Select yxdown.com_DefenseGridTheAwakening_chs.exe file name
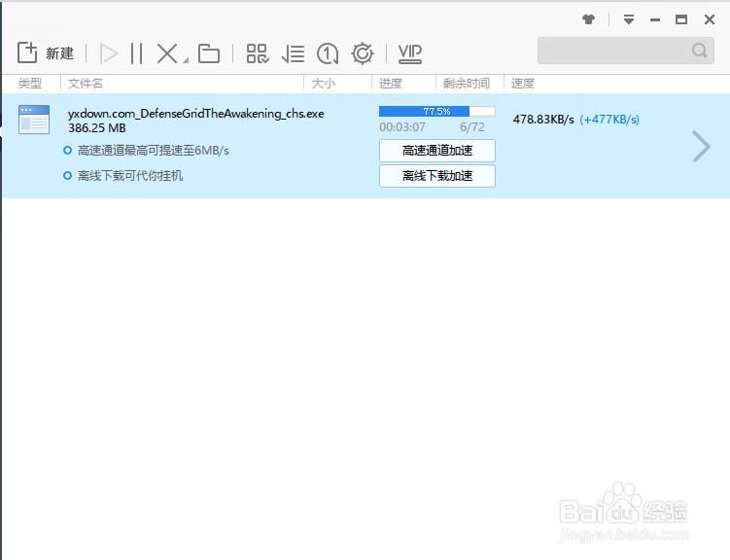The width and height of the screenshot is (730, 560). tap(196, 114)
